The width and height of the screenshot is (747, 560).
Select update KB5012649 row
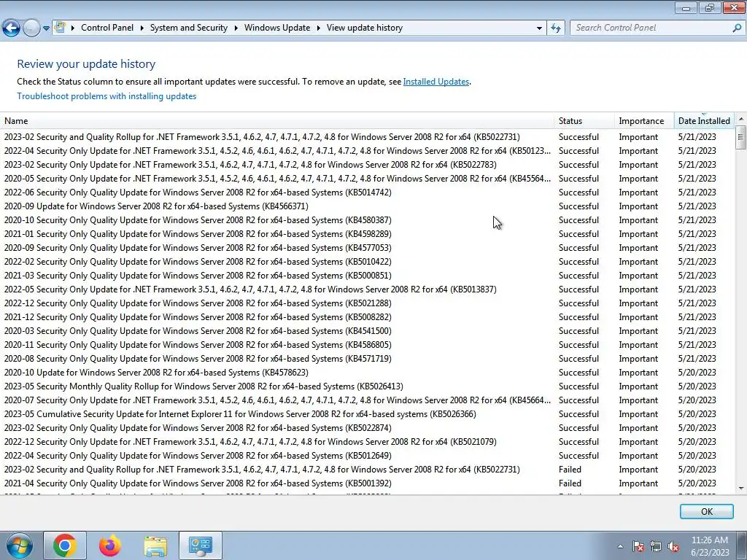coord(367,456)
